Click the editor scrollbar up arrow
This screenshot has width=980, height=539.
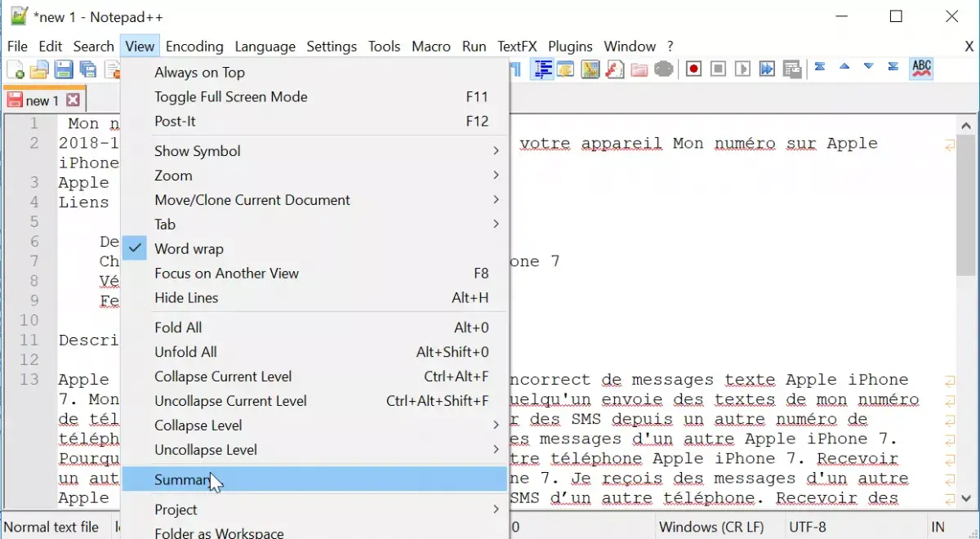point(966,126)
